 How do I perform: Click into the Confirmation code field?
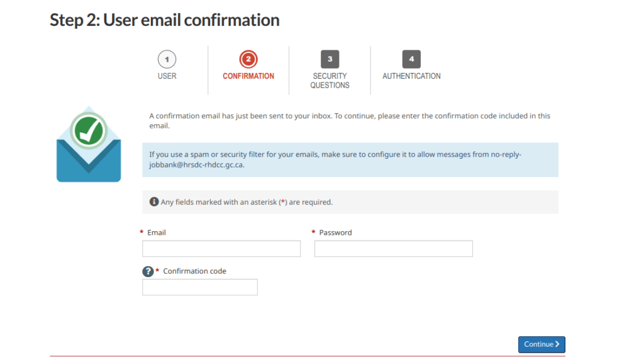(200, 287)
